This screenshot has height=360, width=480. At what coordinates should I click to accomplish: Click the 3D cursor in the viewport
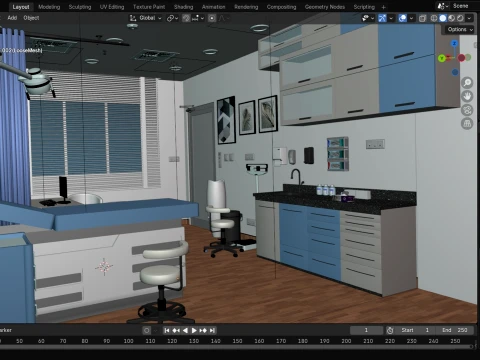pyautogui.click(x=104, y=267)
